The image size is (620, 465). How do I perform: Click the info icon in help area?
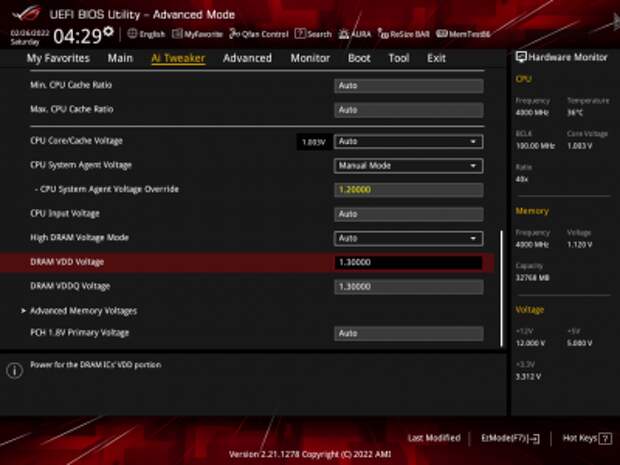(15, 370)
